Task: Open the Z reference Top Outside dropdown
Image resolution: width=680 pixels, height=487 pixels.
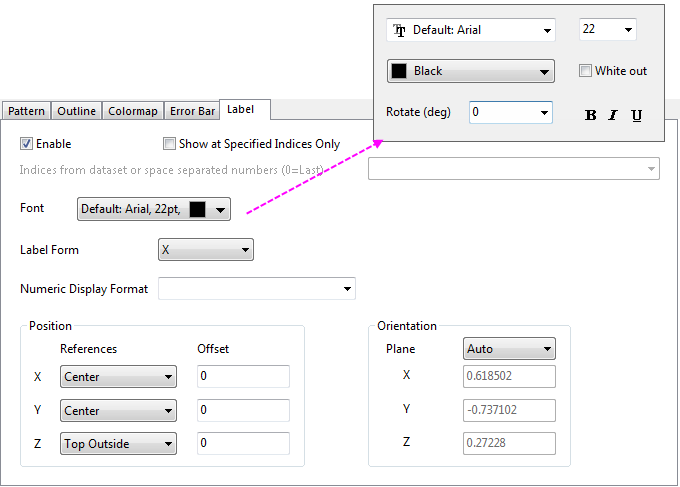Action: [x=118, y=444]
